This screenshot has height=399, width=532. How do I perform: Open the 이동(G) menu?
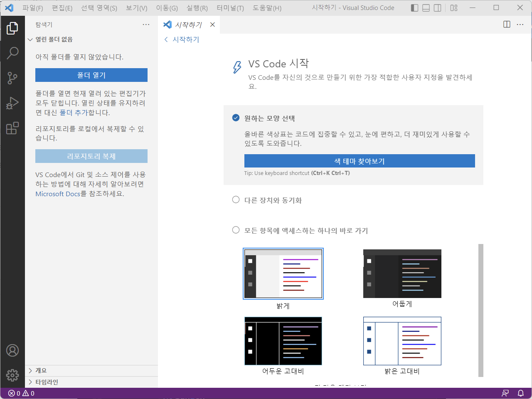click(x=167, y=8)
